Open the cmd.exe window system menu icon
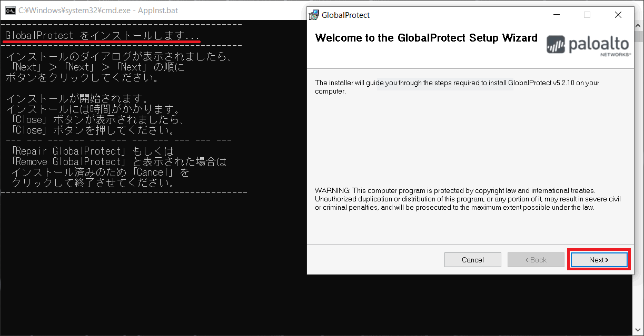644x336 pixels. 9,9
